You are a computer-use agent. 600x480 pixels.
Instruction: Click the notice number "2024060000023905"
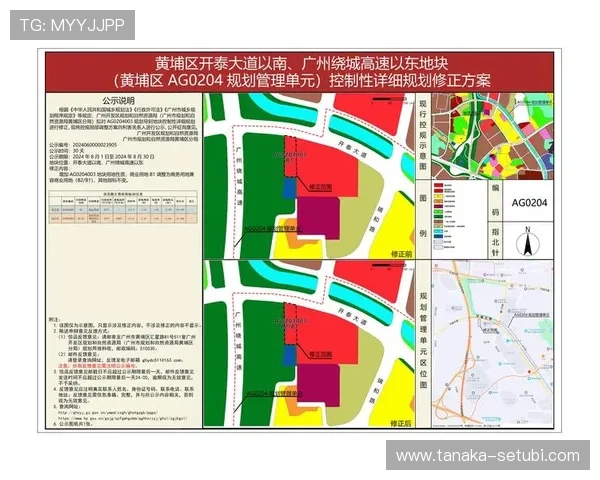tap(95, 145)
